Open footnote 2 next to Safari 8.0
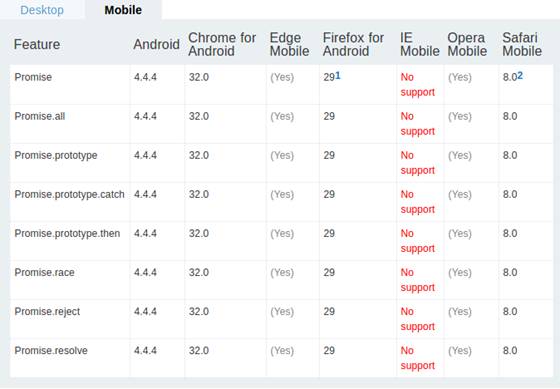The image size is (560, 389). click(x=520, y=75)
